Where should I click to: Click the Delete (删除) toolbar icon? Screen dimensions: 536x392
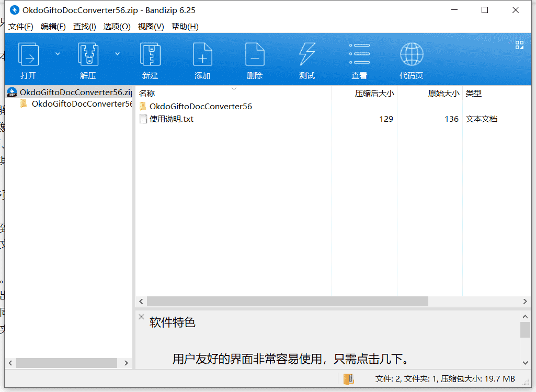click(255, 54)
